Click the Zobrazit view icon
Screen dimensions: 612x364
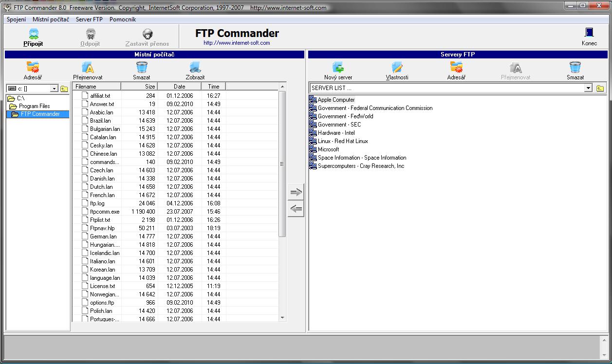(x=195, y=67)
